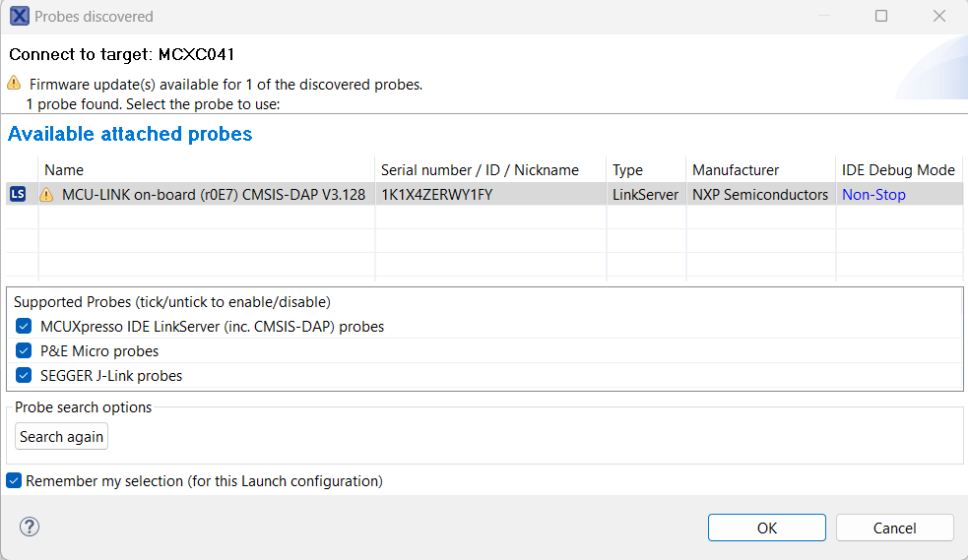
Task: Click the MCUXpresso X icon in title bar
Action: 19,17
